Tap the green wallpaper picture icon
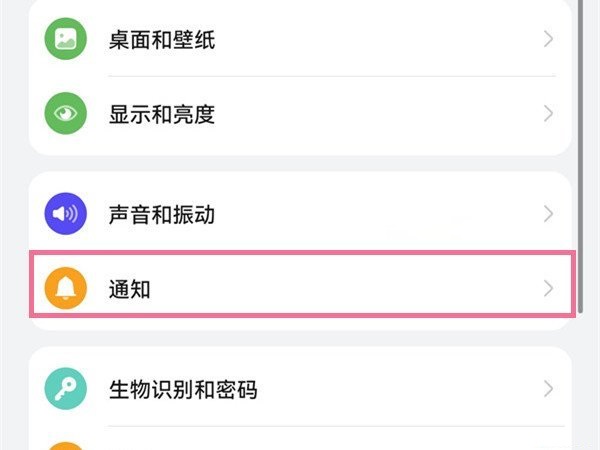Viewport: 600px width, 450px height. point(67,40)
